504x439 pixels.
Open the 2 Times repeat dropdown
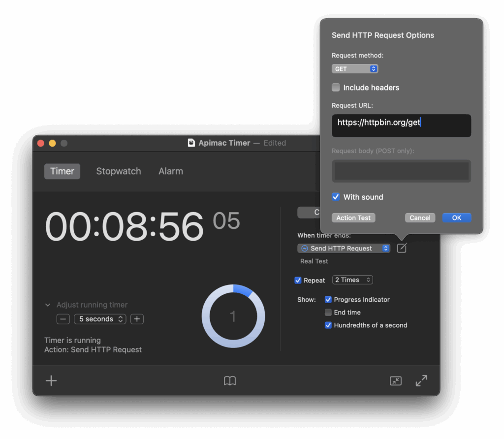[352, 280]
